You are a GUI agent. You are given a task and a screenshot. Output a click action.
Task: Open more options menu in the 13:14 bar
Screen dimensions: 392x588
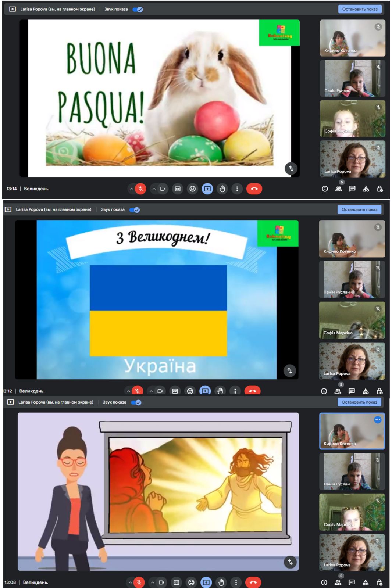[x=237, y=189]
